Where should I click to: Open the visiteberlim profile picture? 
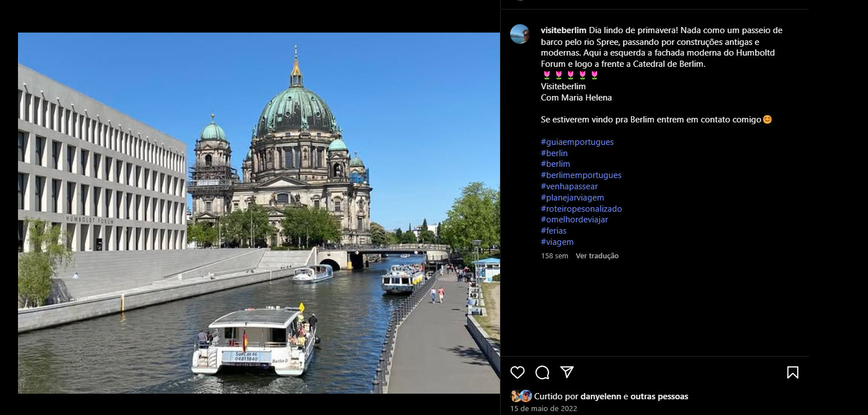pos(520,34)
